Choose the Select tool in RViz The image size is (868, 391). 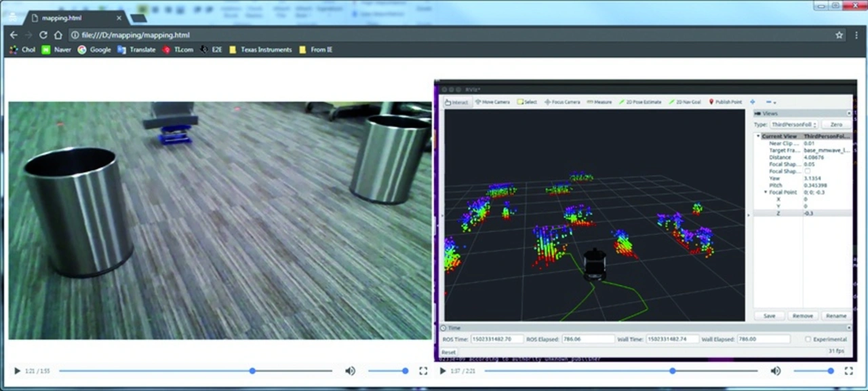coord(527,102)
